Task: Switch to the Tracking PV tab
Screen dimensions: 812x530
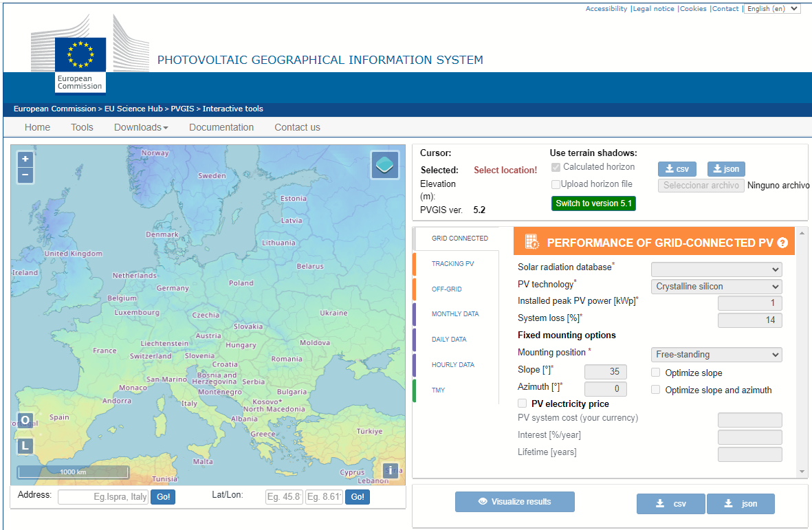Action: click(452, 264)
